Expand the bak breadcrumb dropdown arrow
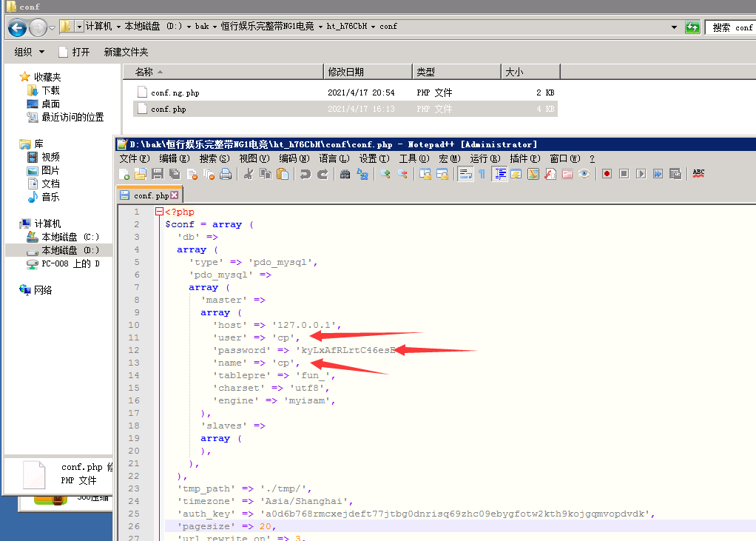756x541 pixels. (x=215, y=27)
